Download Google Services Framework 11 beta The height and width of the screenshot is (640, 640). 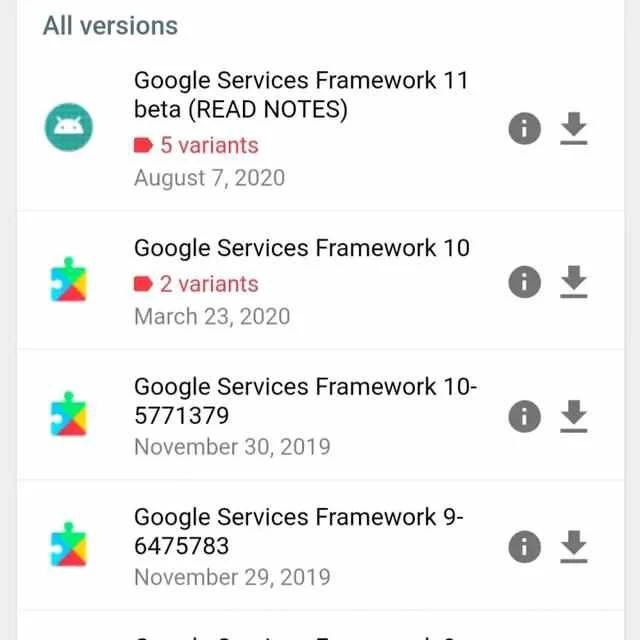click(573, 129)
